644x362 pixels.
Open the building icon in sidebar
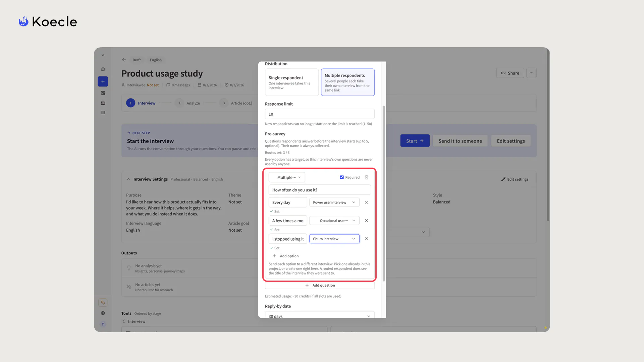103,103
